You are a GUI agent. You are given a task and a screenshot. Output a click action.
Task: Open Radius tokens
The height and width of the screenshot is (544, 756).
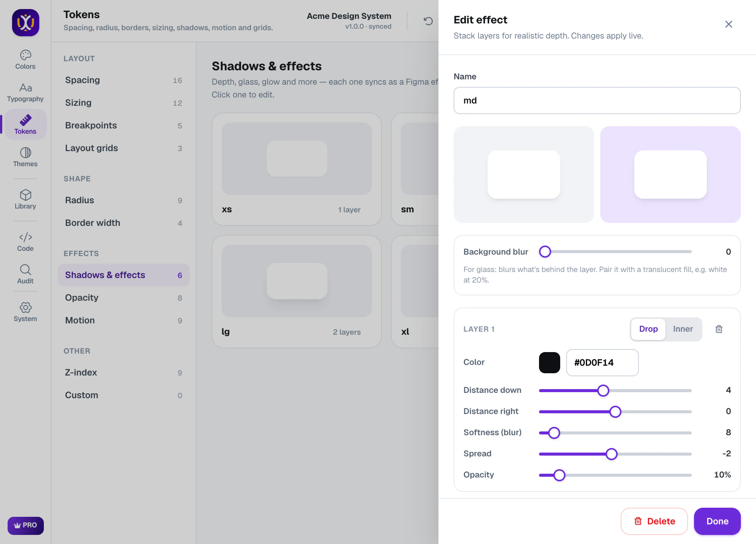124,200
